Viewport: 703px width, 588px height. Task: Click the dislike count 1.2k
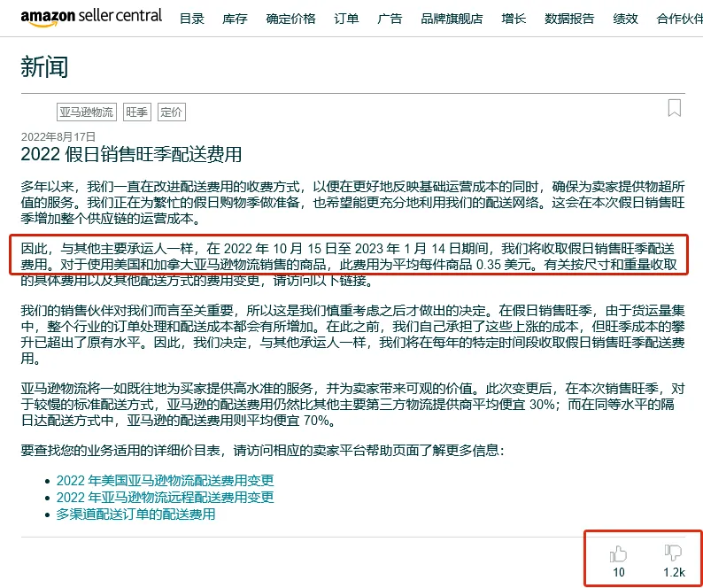coord(675,572)
